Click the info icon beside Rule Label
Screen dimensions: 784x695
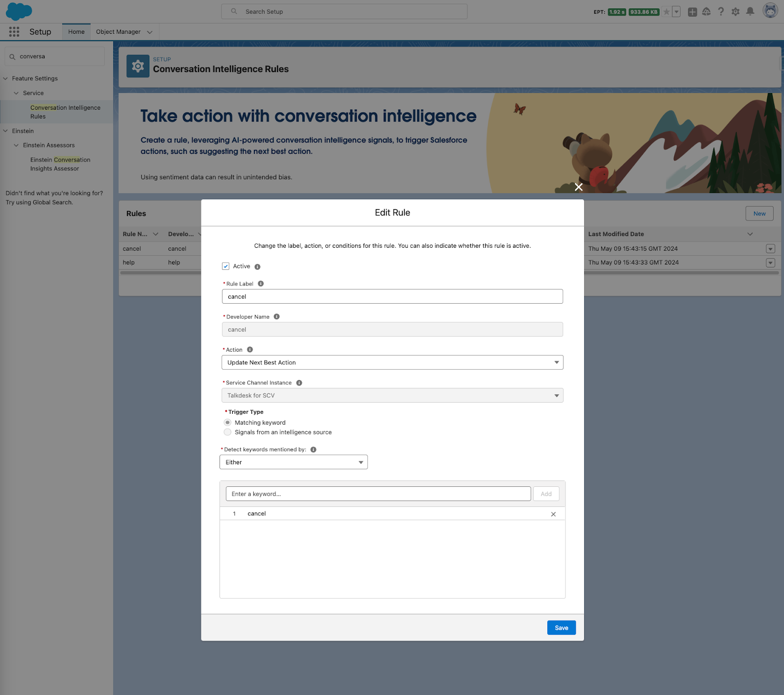[x=261, y=284]
